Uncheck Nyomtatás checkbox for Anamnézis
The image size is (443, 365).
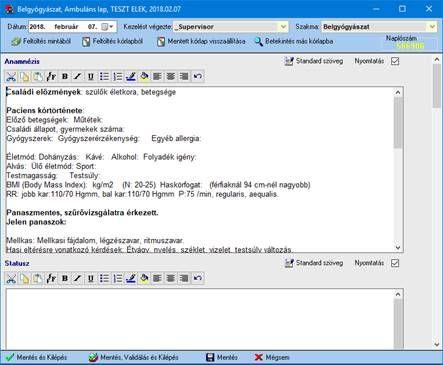coord(395,61)
